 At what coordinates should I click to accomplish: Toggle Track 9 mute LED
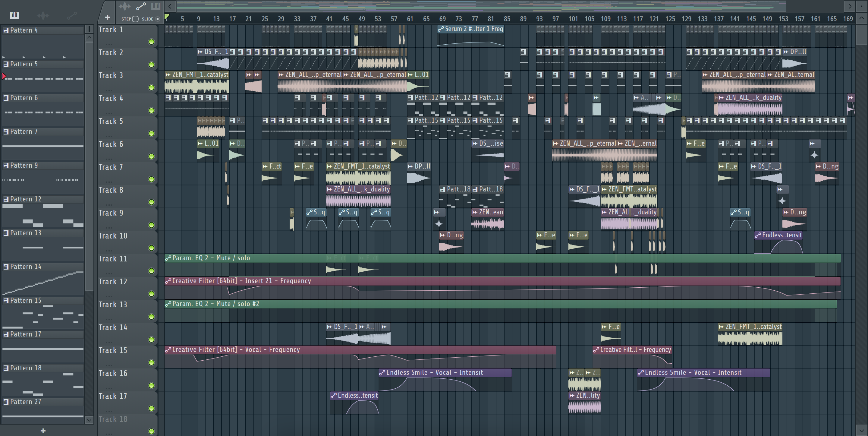pyautogui.click(x=152, y=225)
